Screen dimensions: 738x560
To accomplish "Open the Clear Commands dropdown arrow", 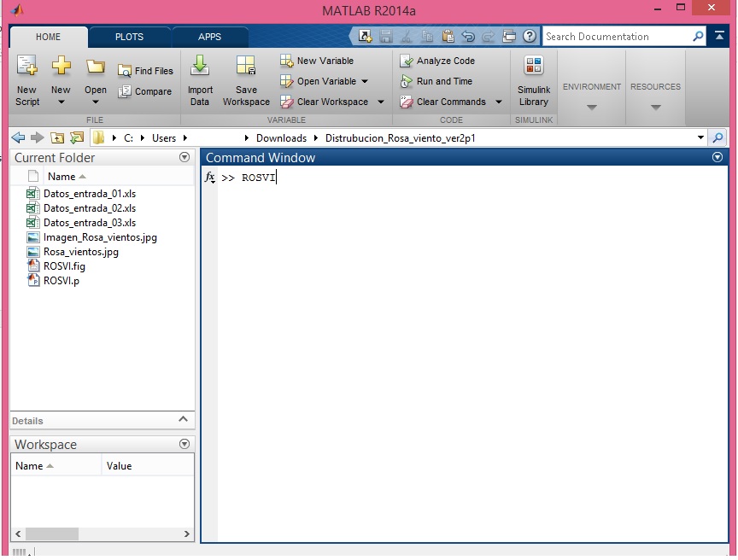I will (499, 102).
